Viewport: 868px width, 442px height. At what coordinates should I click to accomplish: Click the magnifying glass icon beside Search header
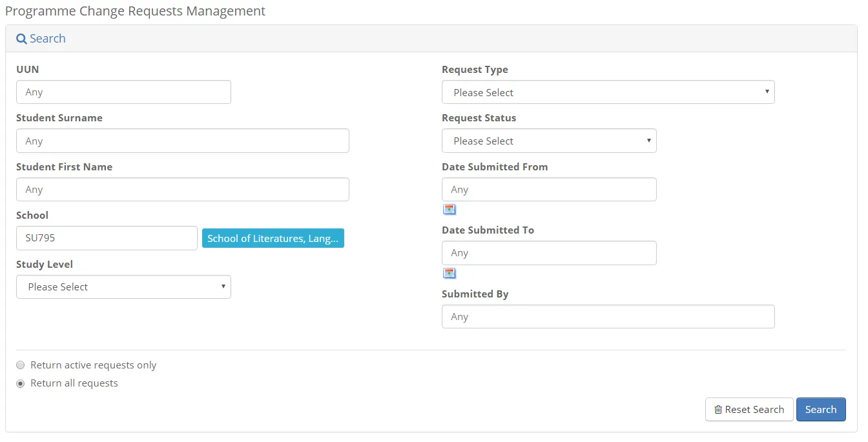click(x=21, y=38)
